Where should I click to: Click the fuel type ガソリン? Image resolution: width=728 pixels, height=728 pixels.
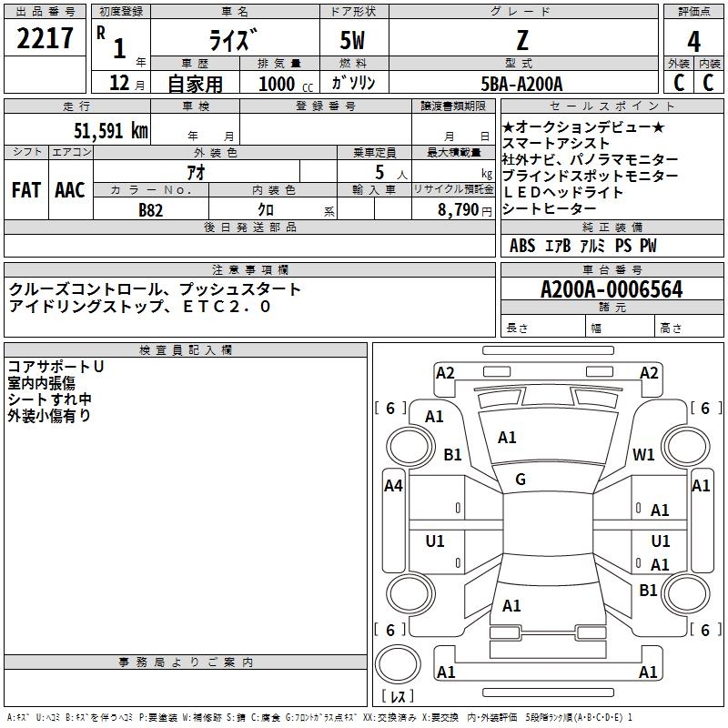tap(353, 83)
